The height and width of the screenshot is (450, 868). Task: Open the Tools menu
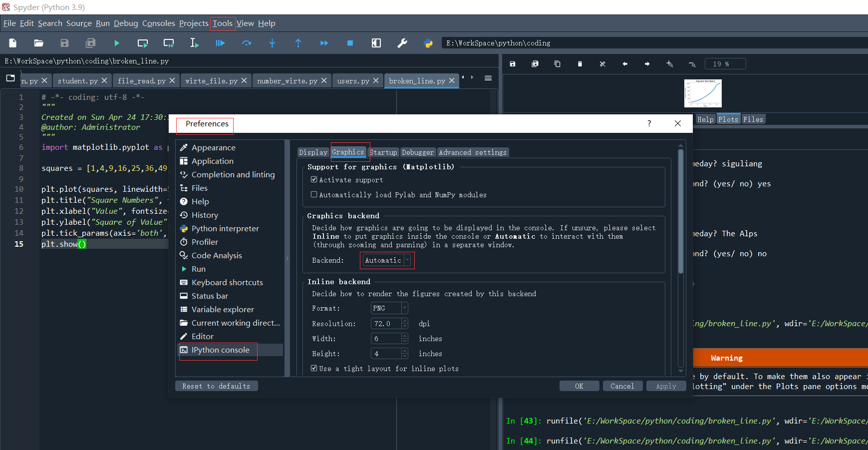[x=222, y=23]
